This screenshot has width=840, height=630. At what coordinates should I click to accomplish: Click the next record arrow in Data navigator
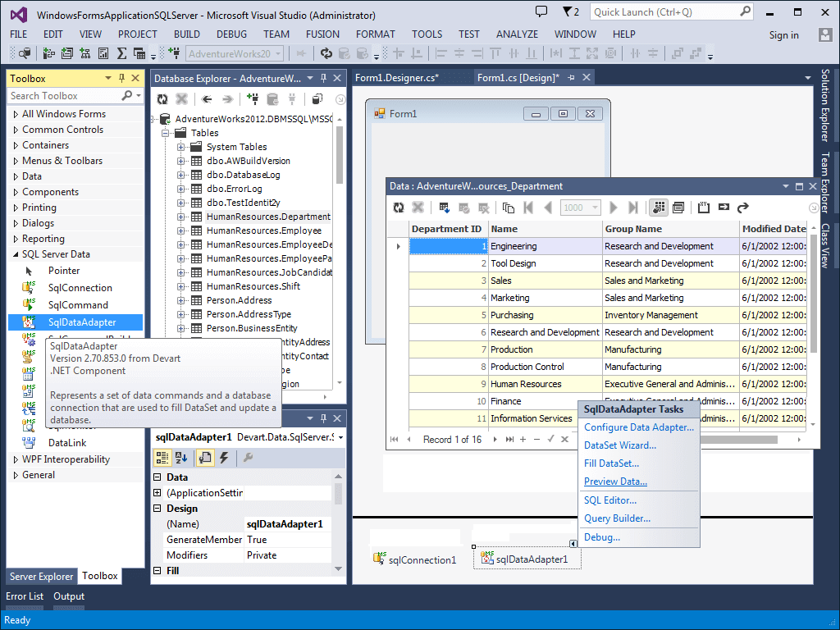495,440
